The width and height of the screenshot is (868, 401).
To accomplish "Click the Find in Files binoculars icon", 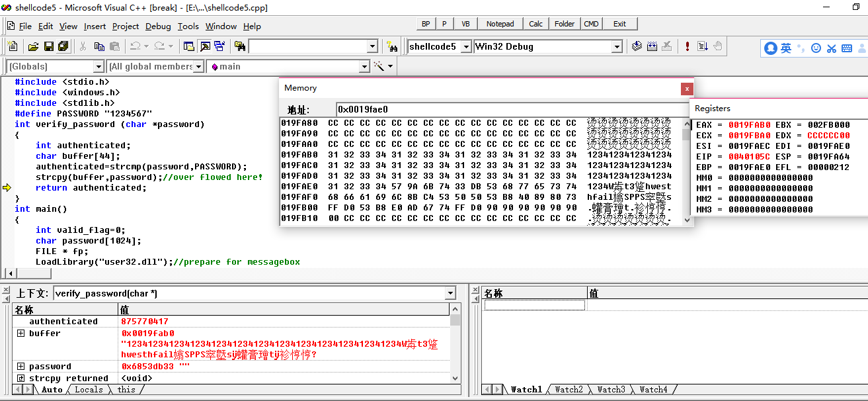I will point(239,46).
